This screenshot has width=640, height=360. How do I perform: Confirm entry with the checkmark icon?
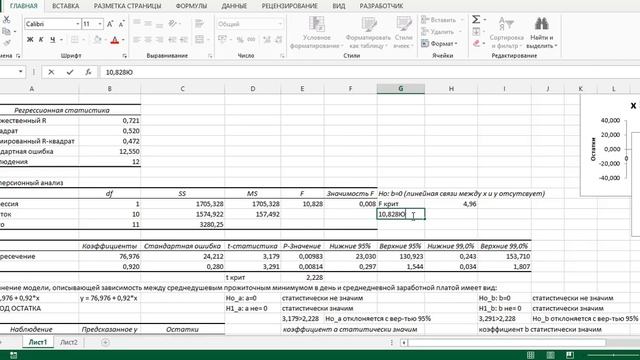click(70, 72)
